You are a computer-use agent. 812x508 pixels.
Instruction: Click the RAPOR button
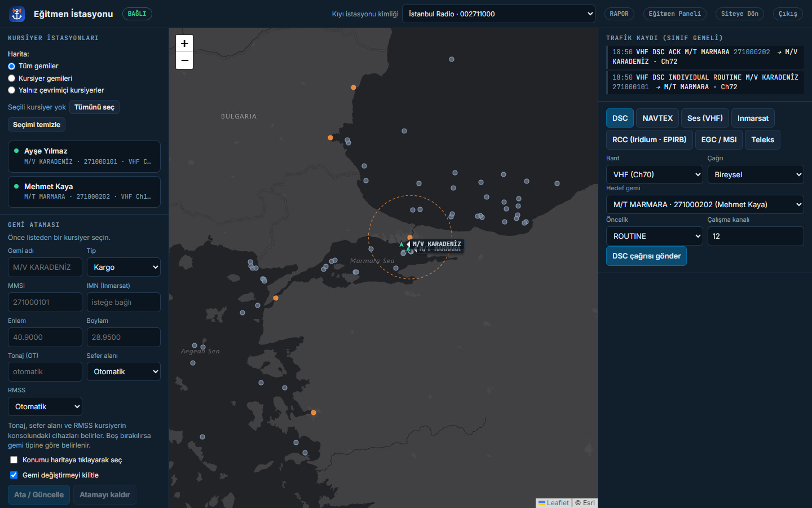pos(619,14)
